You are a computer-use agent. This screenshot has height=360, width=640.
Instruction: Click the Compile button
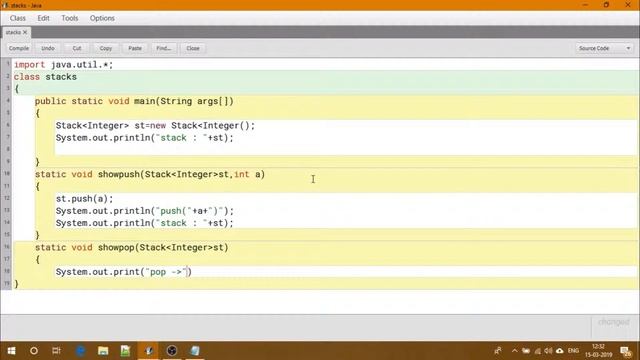pyautogui.click(x=19, y=48)
